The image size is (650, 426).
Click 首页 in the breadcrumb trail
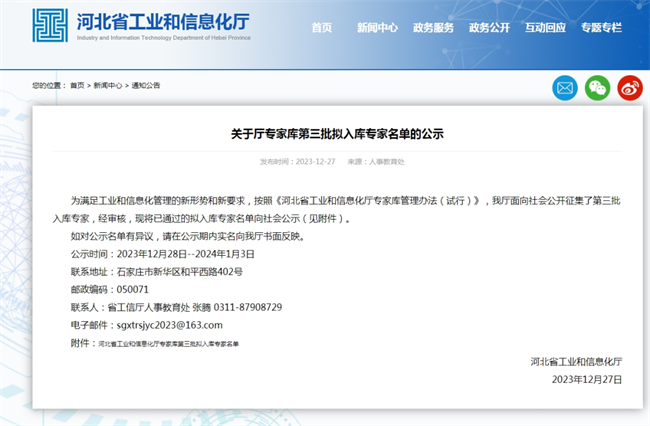click(x=77, y=86)
